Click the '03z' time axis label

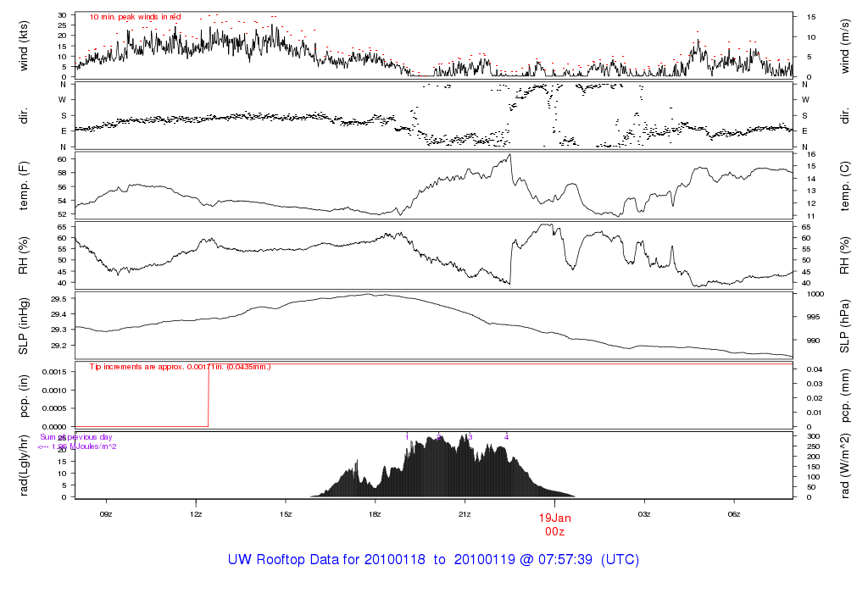click(644, 514)
